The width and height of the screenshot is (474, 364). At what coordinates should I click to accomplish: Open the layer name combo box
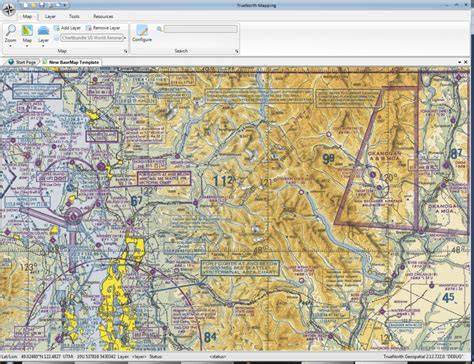92,38
